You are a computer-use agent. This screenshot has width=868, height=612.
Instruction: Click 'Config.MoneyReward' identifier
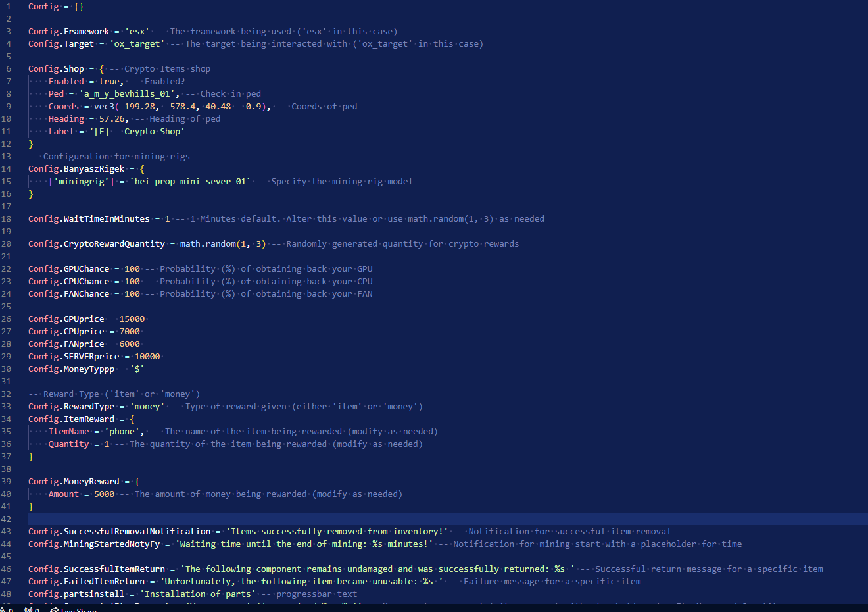coord(74,482)
